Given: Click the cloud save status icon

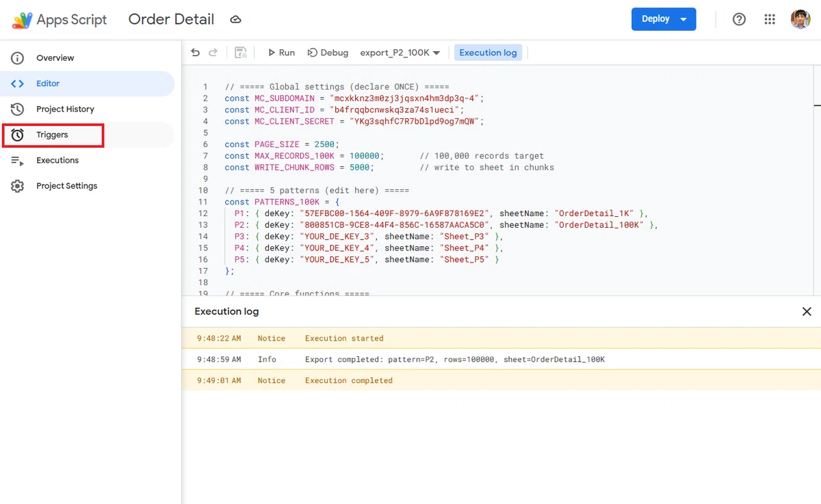Looking at the screenshot, I should point(235,20).
